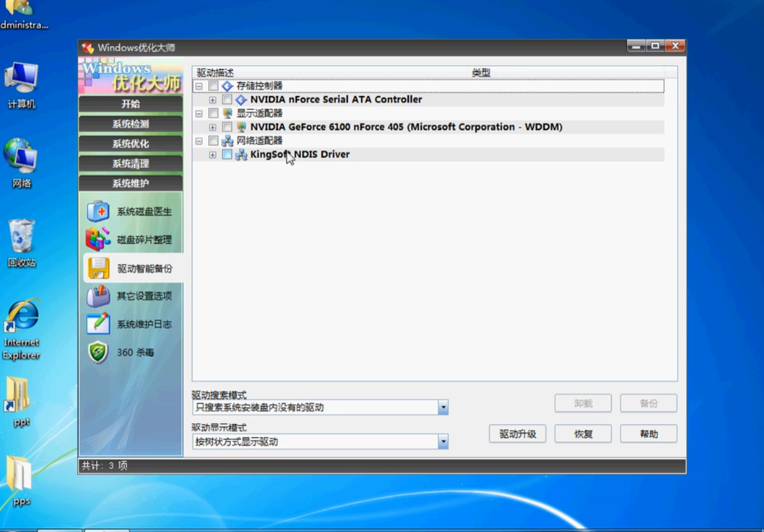
Task: Click the 驱动升级 button
Action: pos(517,434)
